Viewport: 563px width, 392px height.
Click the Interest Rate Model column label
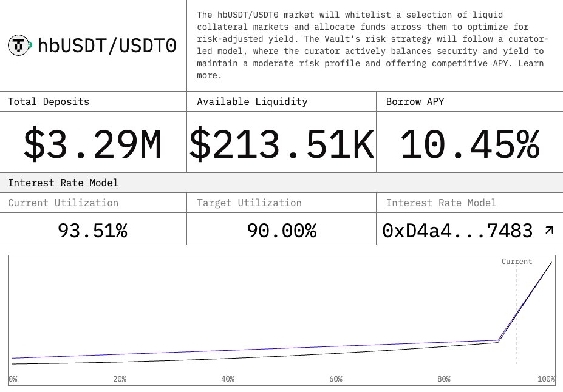pyautogui.click(x=442, y=203)
